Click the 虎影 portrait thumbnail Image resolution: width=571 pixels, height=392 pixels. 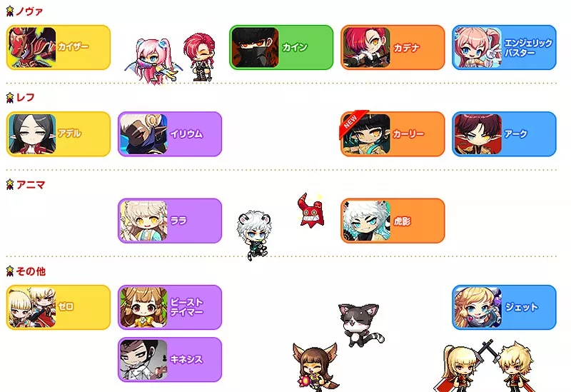pyautogui.click(x=366, y=221)
